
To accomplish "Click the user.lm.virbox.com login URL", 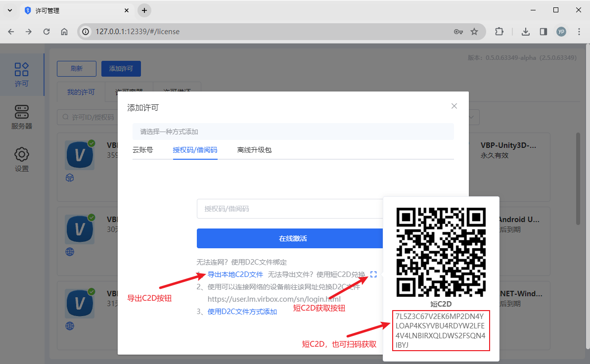I will 274,299.
